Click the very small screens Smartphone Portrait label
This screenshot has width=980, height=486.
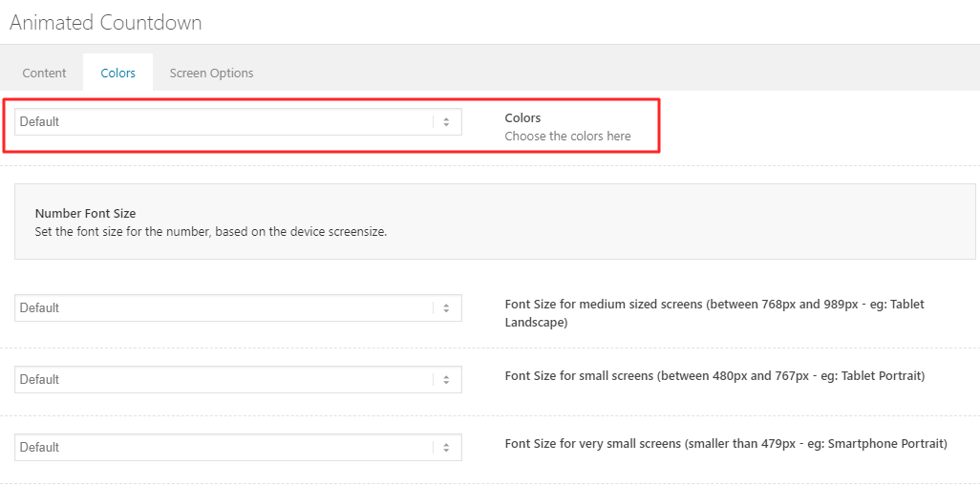pos(725,444)
